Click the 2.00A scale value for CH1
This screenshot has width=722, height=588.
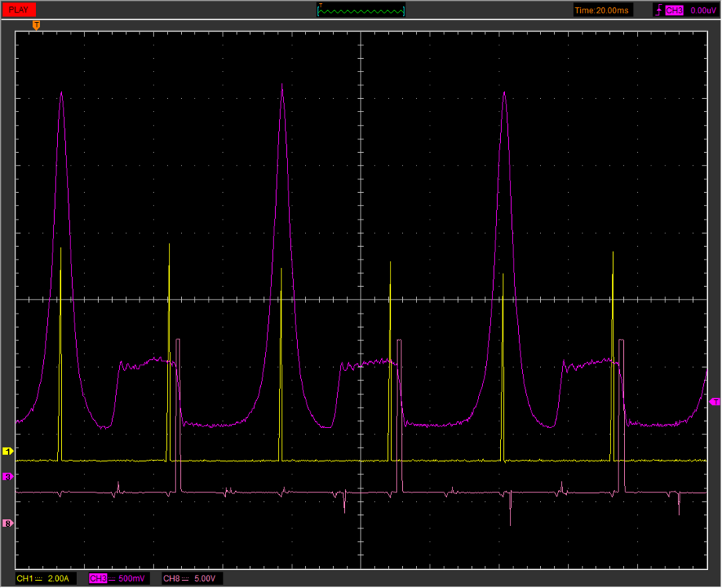tap(58, 579)
